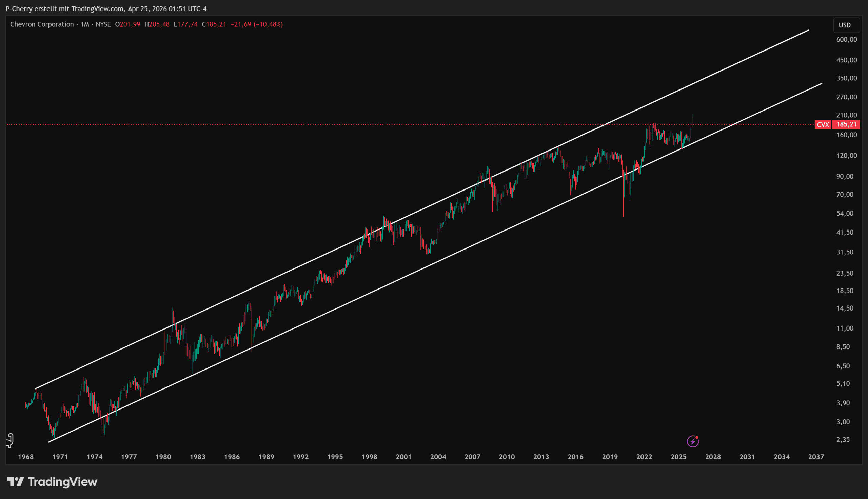Screen dimensions: 868x499
Task: Click the 600,00 price scale label
Action: pyautogui.click(x=846, y=40)
